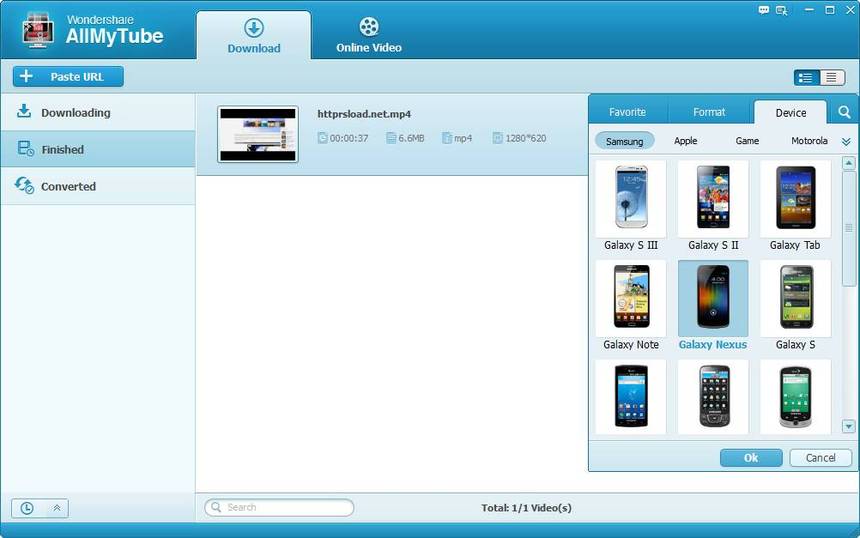Viewport: 860px width, 538px height.
Task: Choose the Apple brand filter
Action: [686, 141]
